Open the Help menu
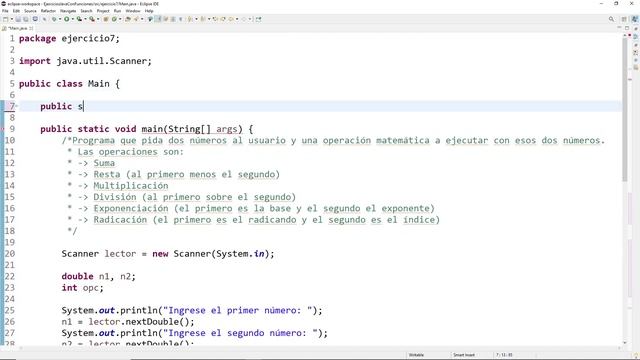640x360 pixels. point(149,11)
